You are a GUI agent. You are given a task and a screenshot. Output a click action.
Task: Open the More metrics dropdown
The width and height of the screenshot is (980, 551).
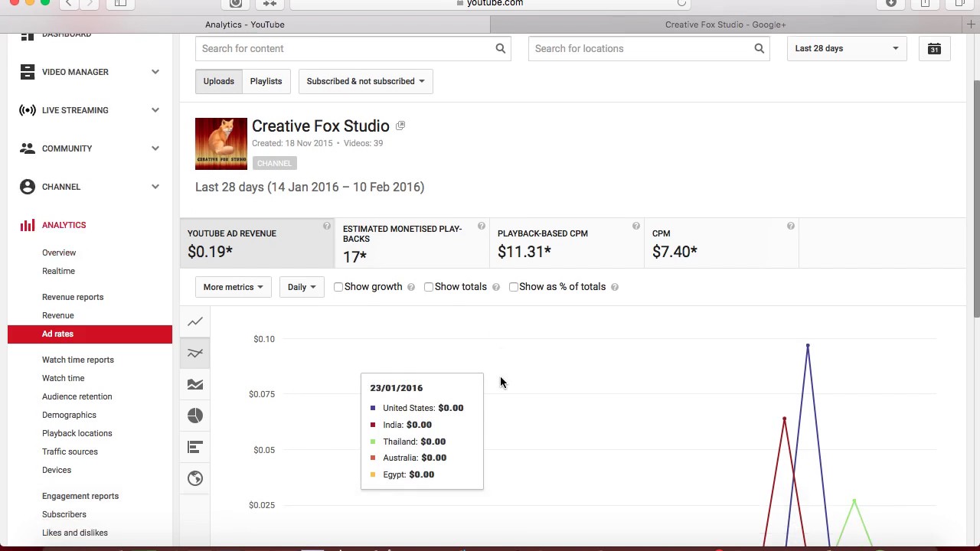tap(233, 287)
